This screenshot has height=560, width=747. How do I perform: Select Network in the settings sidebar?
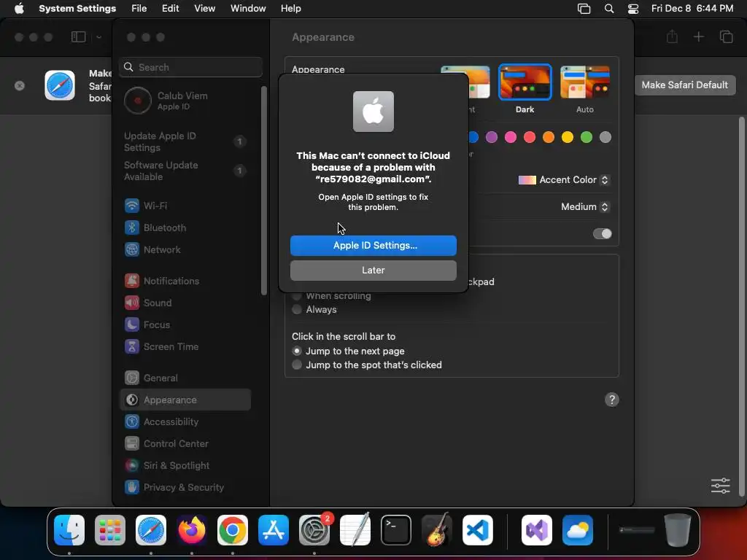coord(185,249)
